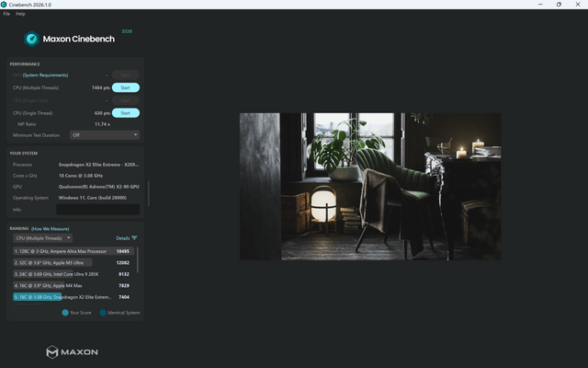Click the Info text field
The width and height of the screenshot is (588, 368).
point(98,209)
